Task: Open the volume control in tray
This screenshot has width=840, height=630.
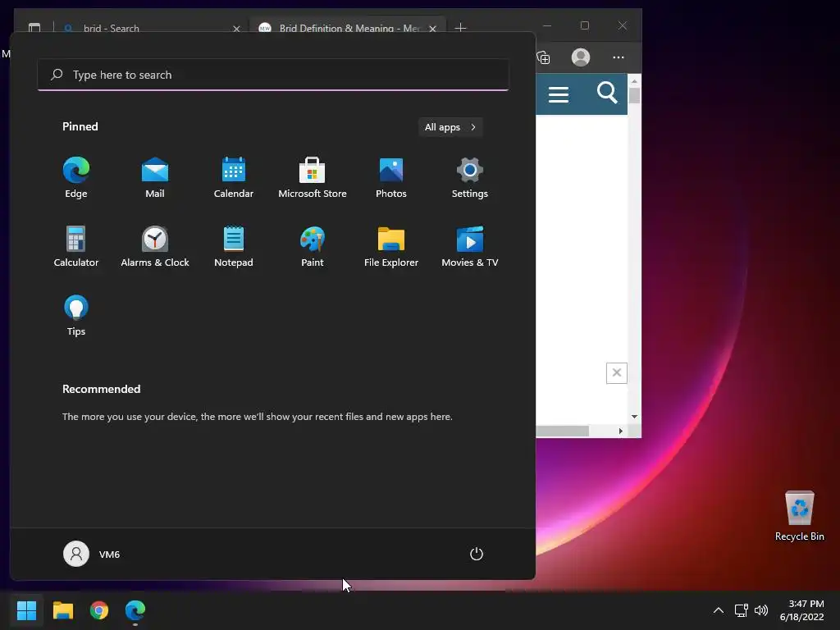Action: point(761,610)
